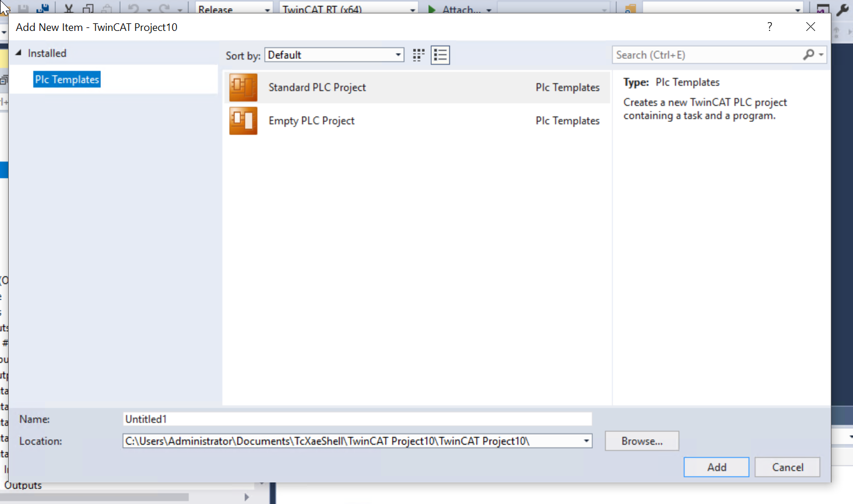
Task: Collapse the Installed tree node
Action: click(x=18, y=53)
